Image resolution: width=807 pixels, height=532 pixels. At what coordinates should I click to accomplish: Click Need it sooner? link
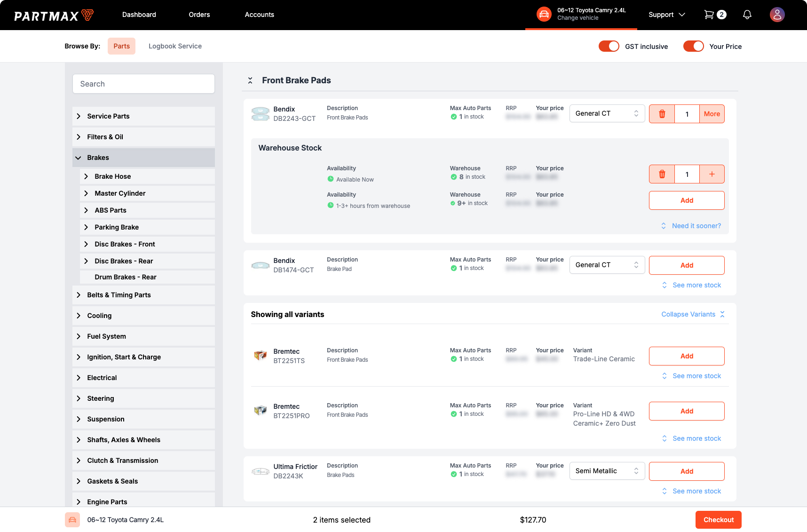696,226
